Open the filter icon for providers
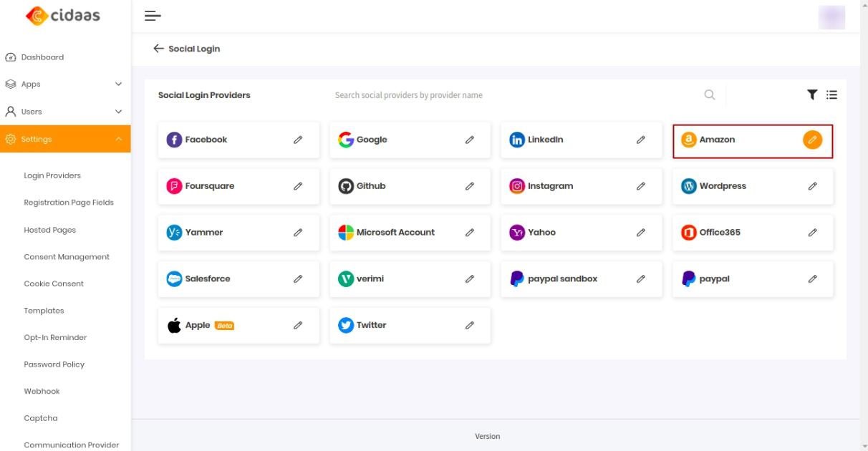 (812, 94)
